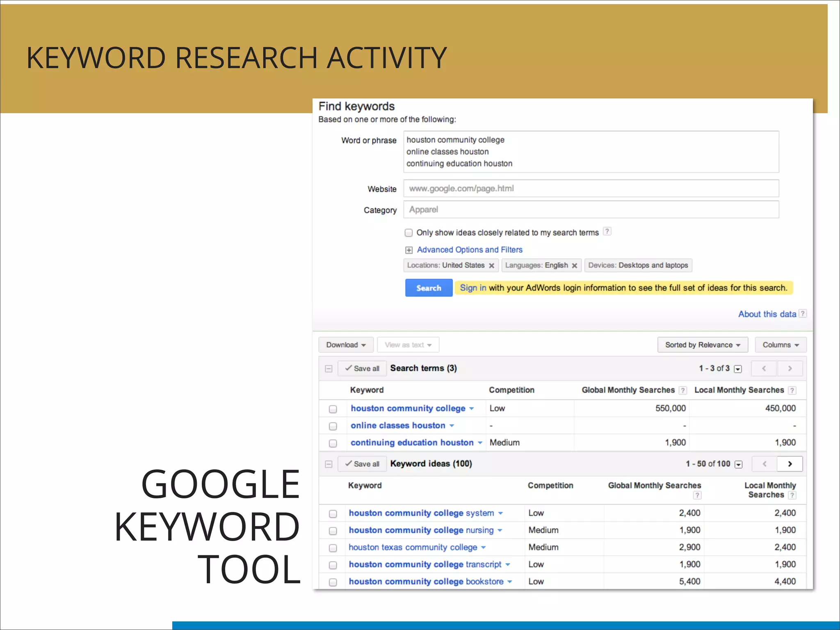Open Advanced Options and Filters link

tap(470, 250)
